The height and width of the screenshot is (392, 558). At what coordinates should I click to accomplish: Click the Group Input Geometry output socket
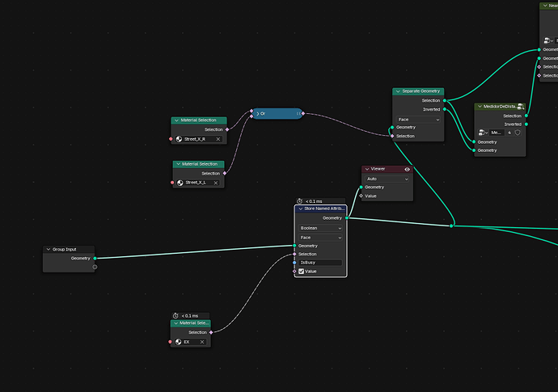(95, 259)
